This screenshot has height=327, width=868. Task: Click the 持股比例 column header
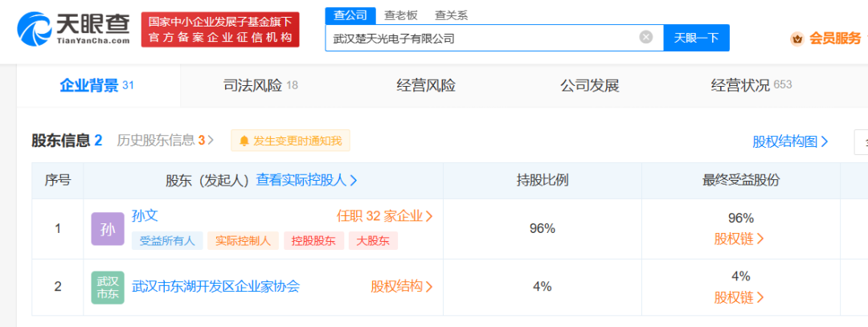coord(542,180)
